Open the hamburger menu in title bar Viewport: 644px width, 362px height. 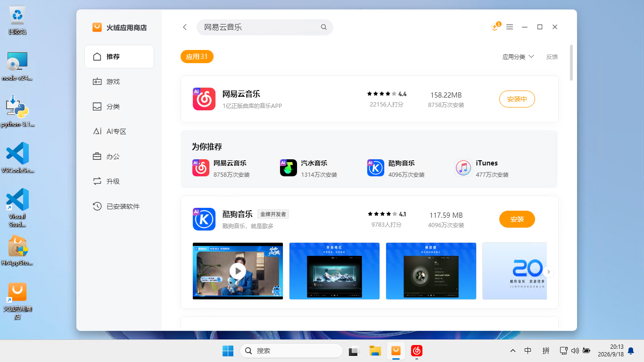coord(510,27)
